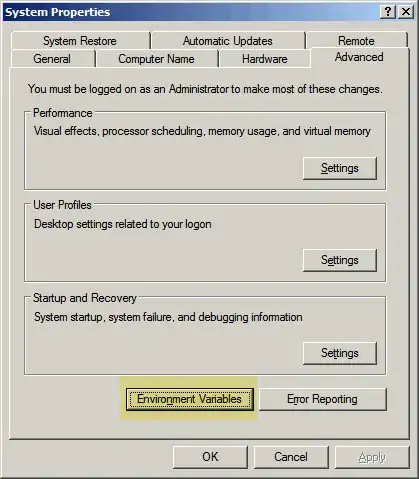Select the Remote tab
Screen dimensions: 419x479
[x=356, y=41]
